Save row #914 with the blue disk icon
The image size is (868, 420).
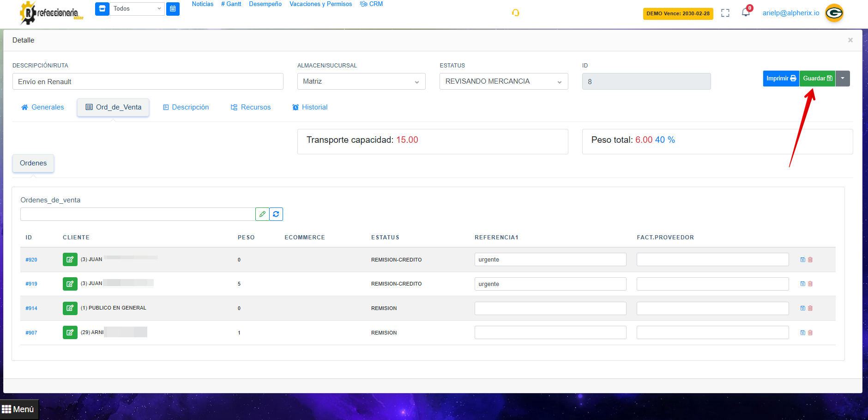802,308
